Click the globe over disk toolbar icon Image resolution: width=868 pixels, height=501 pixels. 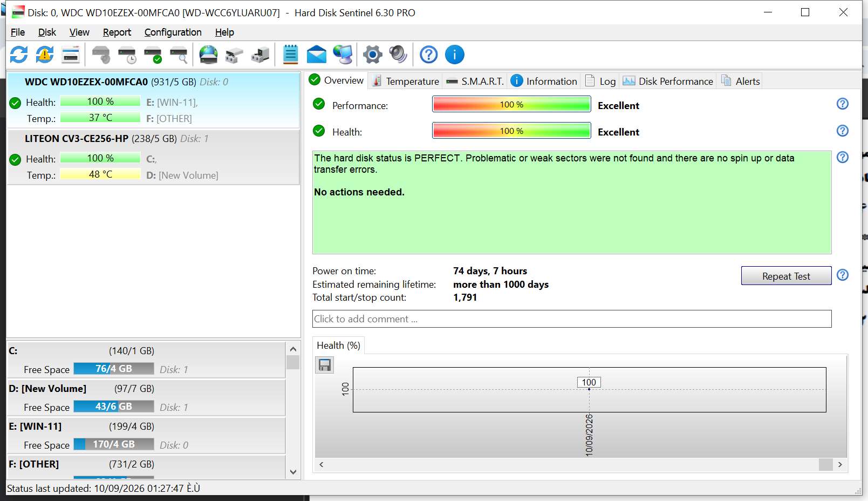(208, 55)
